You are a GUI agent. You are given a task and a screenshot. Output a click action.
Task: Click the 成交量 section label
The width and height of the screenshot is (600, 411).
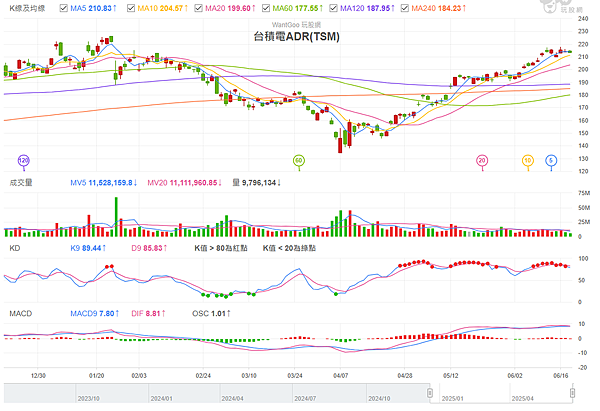(x=21, y=183)
